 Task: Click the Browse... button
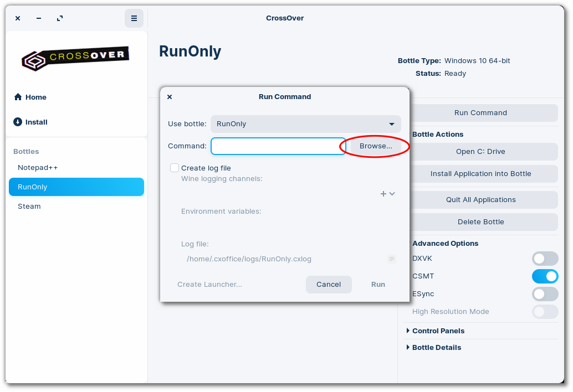(x=376, y=146)
